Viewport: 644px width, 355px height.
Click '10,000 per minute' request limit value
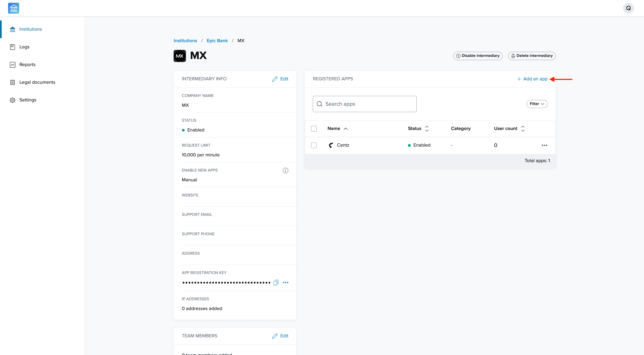200,155
